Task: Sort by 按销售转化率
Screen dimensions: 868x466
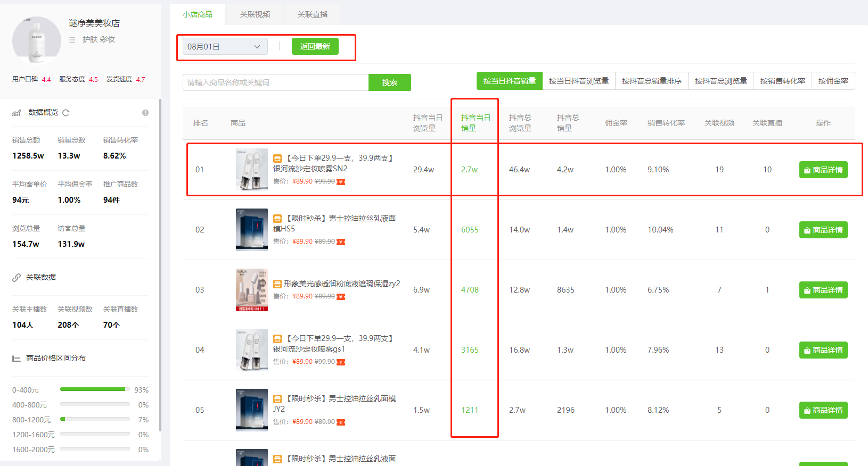Action: pyautogui.click(x=783, y=81)
